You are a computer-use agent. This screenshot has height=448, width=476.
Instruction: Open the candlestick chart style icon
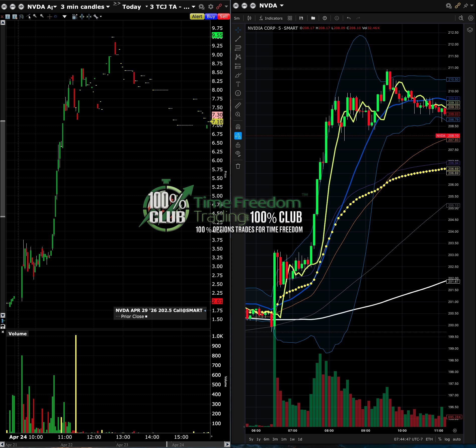coord(249,18)
